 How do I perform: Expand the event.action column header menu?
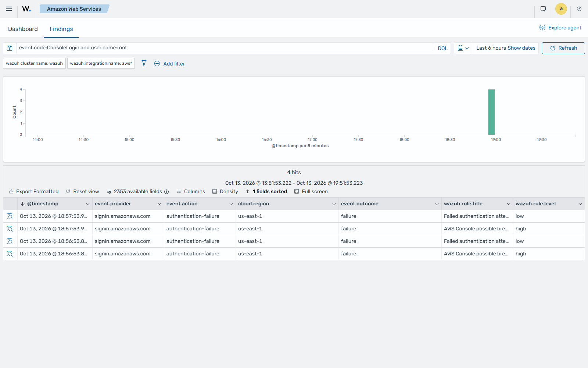click(x=231, y=204)
